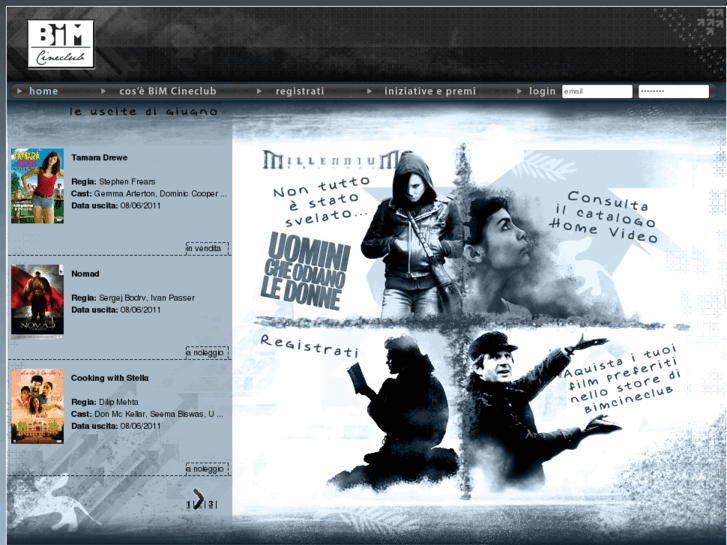The image size is (727, 545).
Task: Focus the email input field
Action: [597, 91]
